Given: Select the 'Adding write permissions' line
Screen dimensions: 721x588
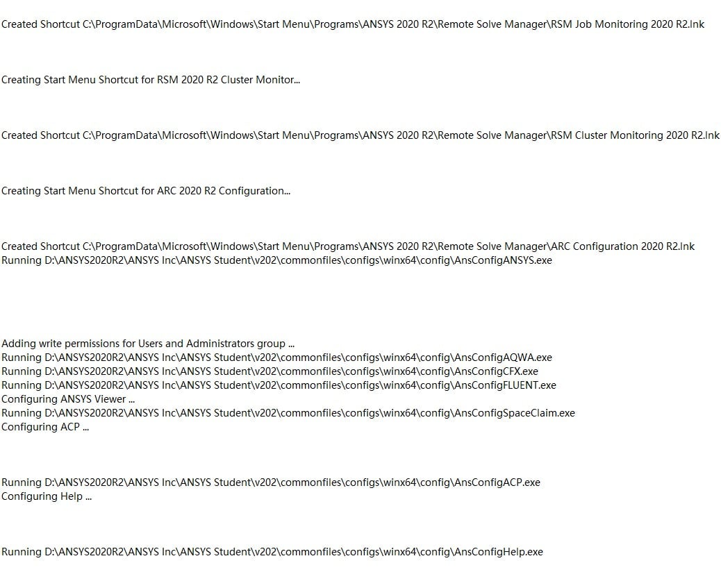Looking at the screenshot, I should pyautogui.click(x=147, y=344).
